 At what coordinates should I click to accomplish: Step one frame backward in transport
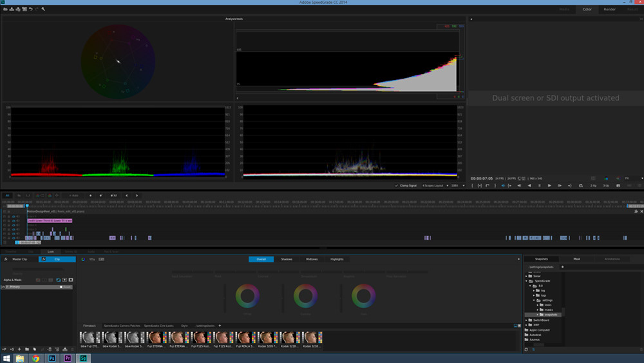click(x=519, y=186)
